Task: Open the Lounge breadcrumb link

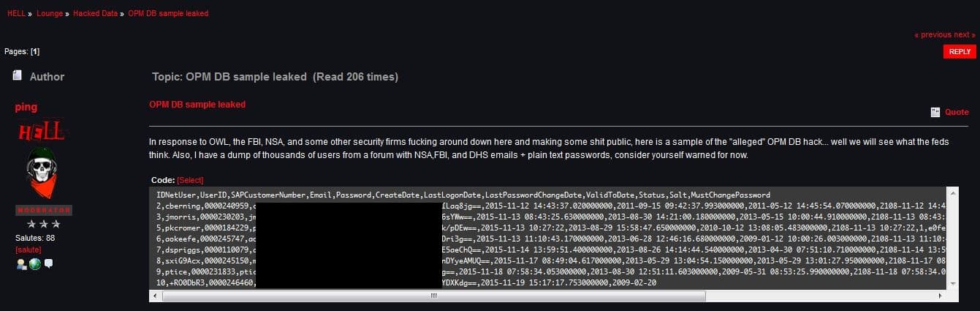Action: click(x=50, y=14)
